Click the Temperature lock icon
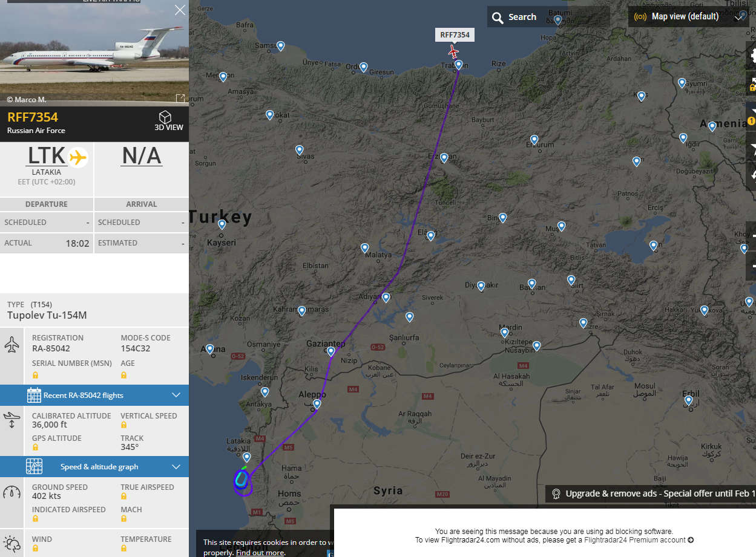The image size is (756, 557). pos(123,548)
